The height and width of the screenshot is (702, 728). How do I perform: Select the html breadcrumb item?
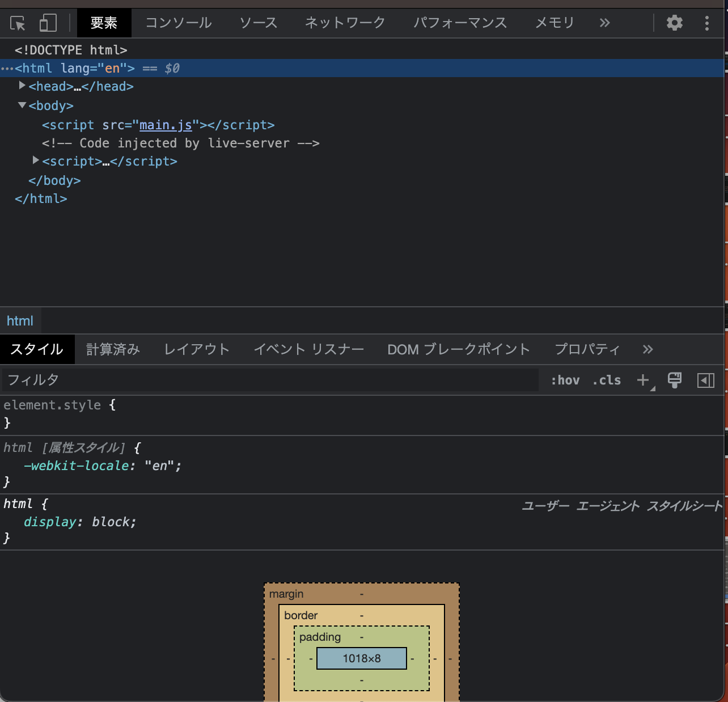(20, 320)
